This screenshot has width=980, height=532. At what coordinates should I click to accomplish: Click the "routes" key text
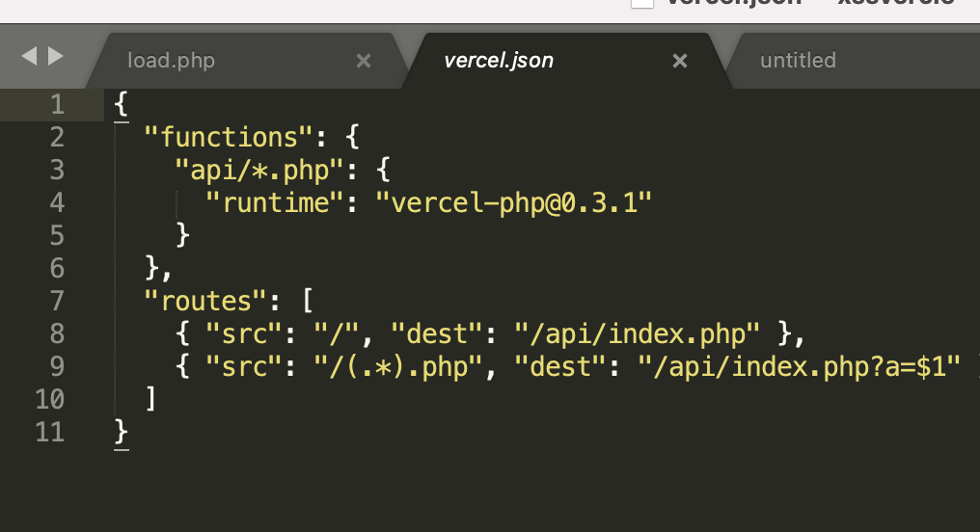[x=205, y=301]
